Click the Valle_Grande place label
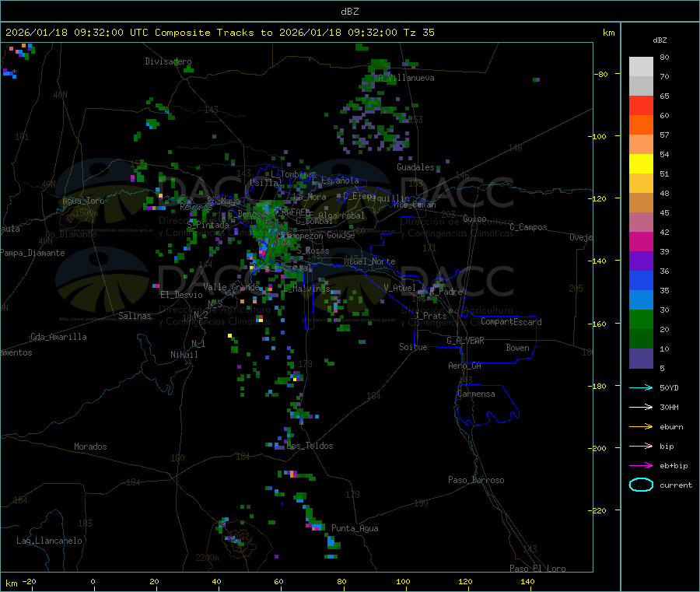The width and height of the screenshot is (700, 592). (x=231, y=287)
